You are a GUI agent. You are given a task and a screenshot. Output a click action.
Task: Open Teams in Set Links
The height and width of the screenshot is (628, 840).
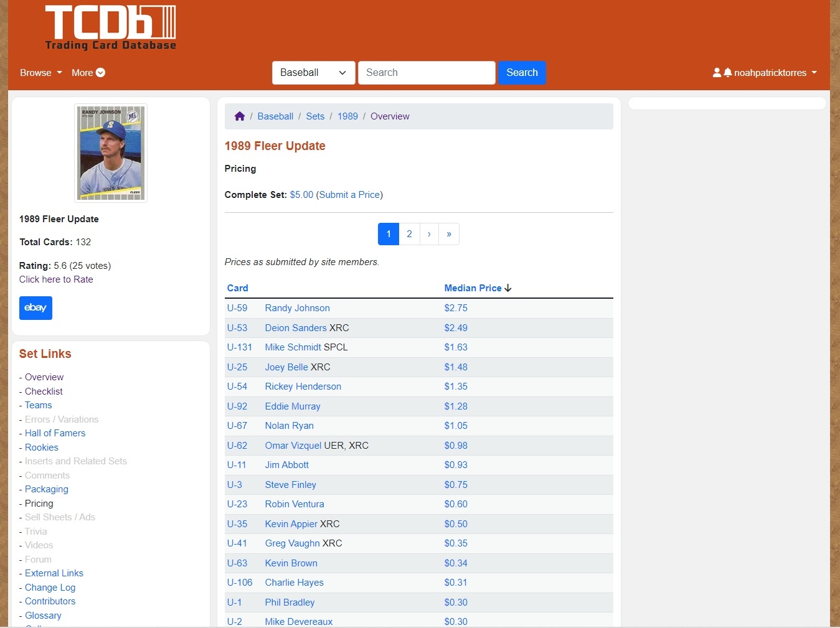(38, 405)
